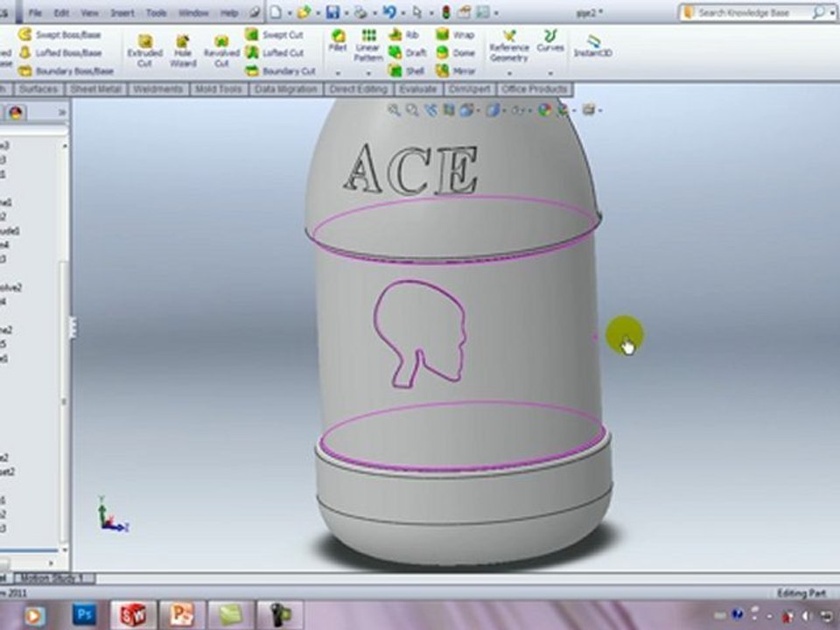Select the Draft feature

[407, 52]
